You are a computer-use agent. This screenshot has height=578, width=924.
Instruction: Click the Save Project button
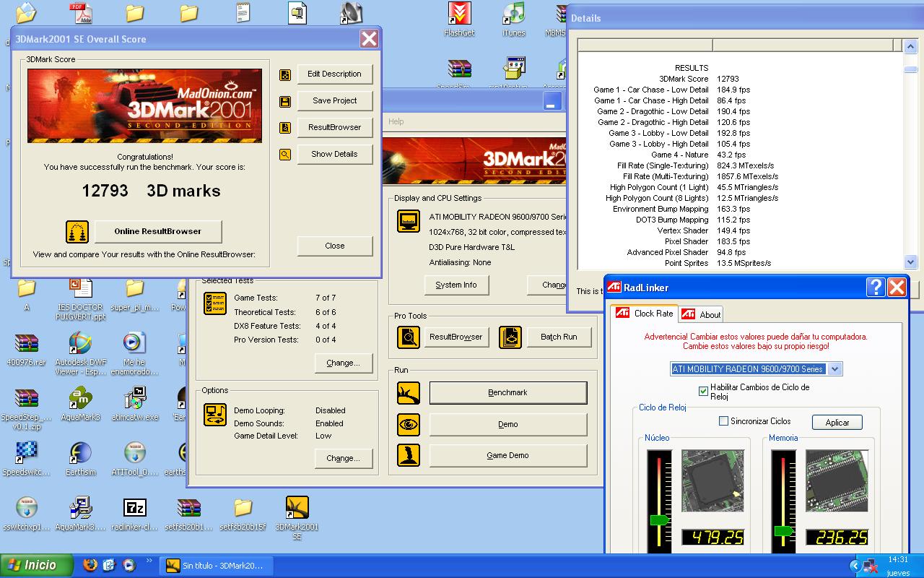pyautogui.click(x=335, y=101)
